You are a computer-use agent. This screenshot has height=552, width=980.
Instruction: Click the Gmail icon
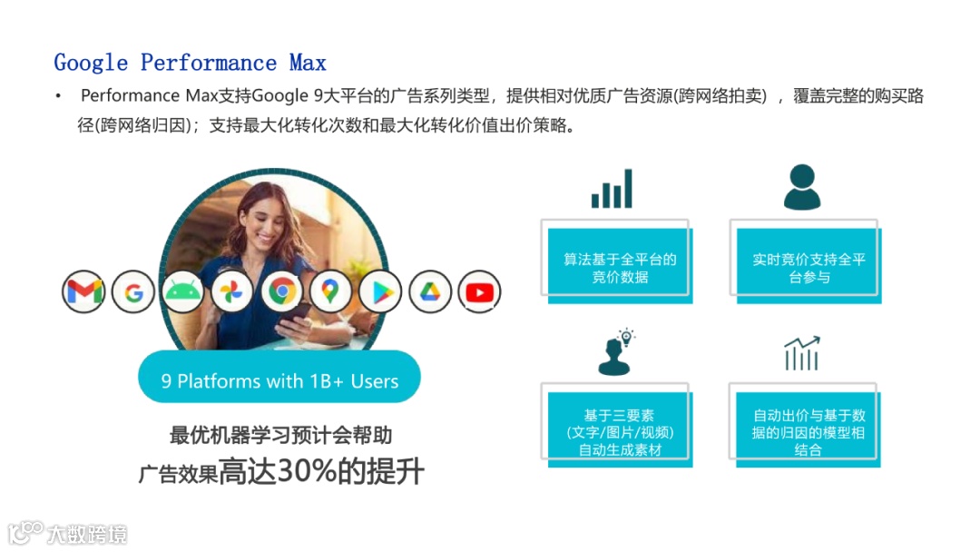(x=83, y=292)
